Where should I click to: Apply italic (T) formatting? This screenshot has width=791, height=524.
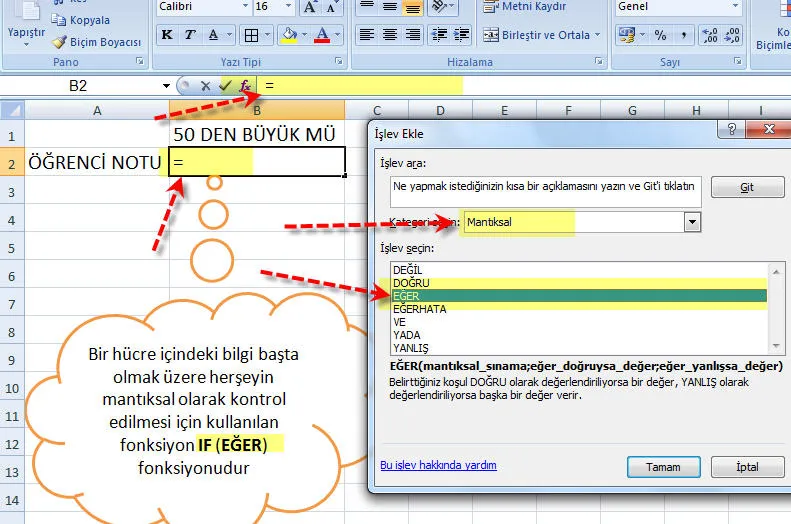tap(189, 35)
